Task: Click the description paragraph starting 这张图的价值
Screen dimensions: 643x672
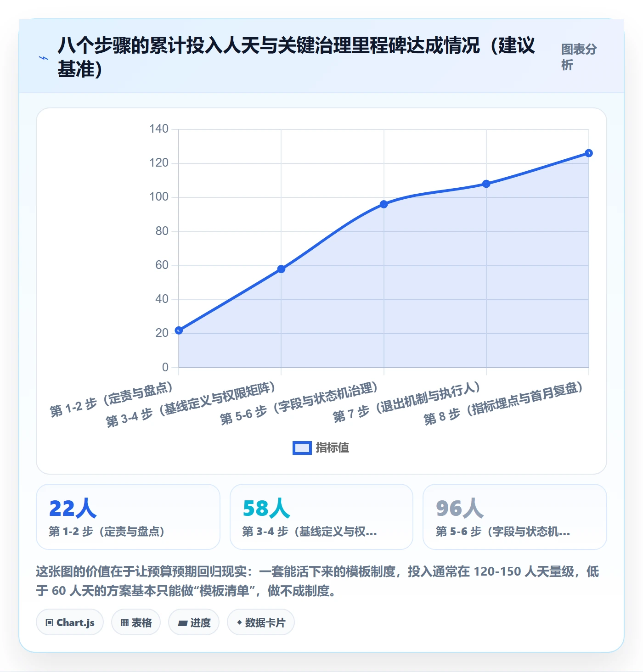Action: point(318,581)
